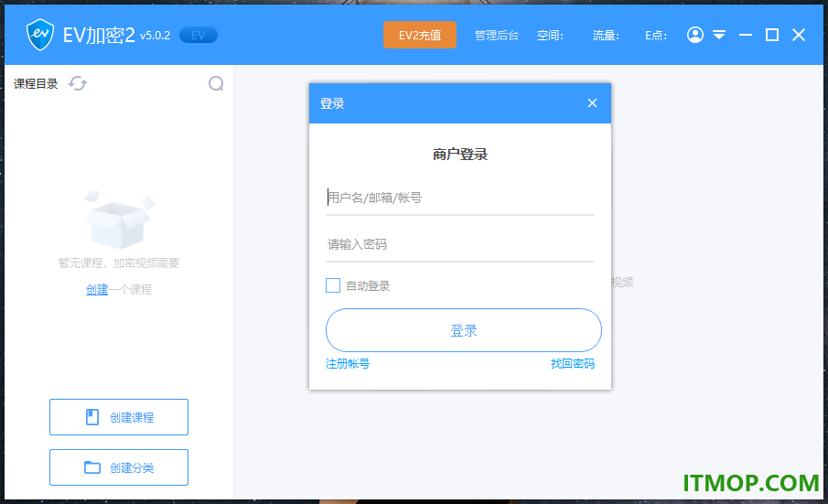Minimize the EV加密2 window
The image size is (828, 504).
click(746, 35)
